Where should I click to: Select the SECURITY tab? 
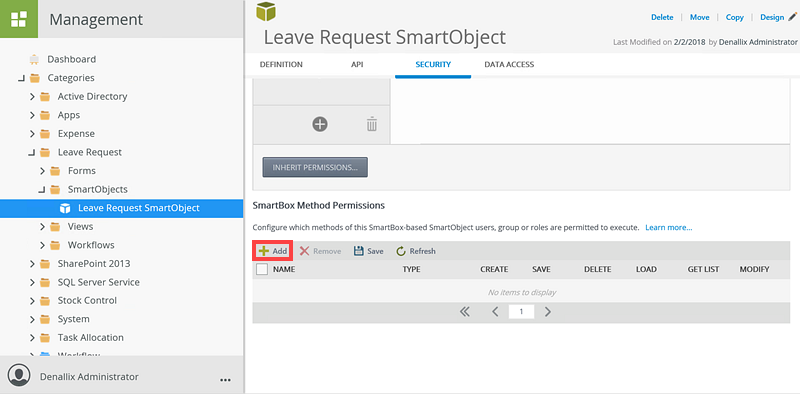tap(433, 64)
